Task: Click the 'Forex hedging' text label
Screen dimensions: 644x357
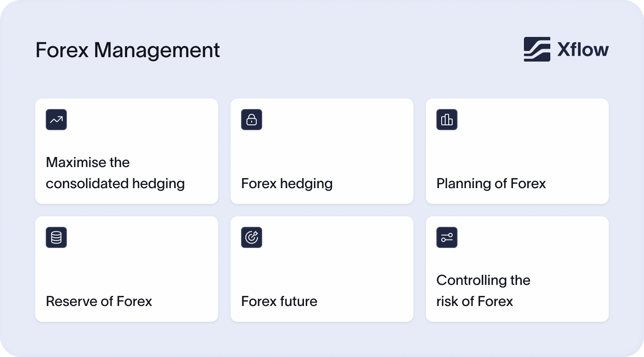Action: pyautogui.click(x=287, y=183)
